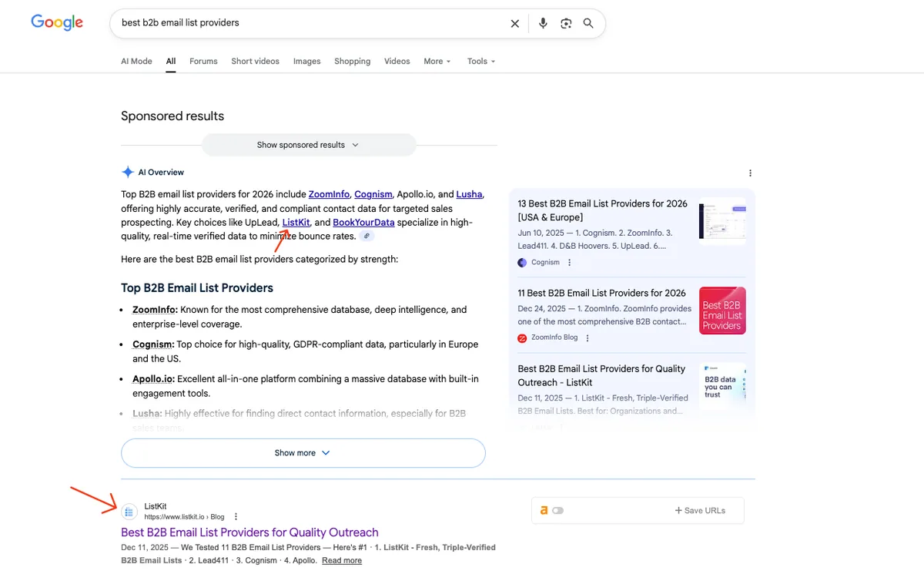This screenshot has width=924, height=581.
Task: Open the ListKit link in AI Overview paragraph
Action: [296, 223]
